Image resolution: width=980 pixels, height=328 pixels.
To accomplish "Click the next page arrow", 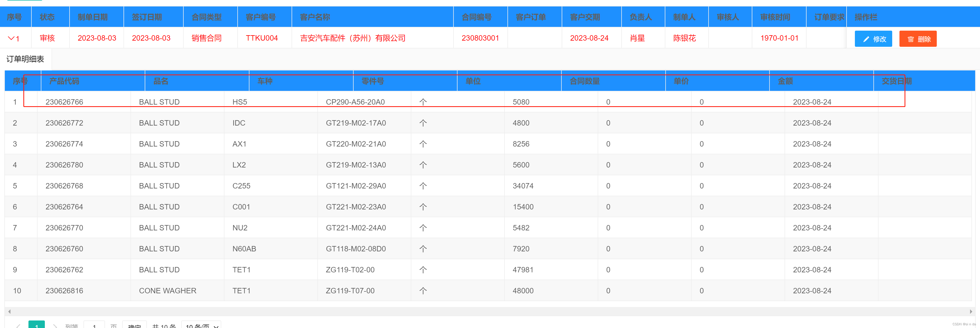I will pyautogui.click(x=55, y=326).
